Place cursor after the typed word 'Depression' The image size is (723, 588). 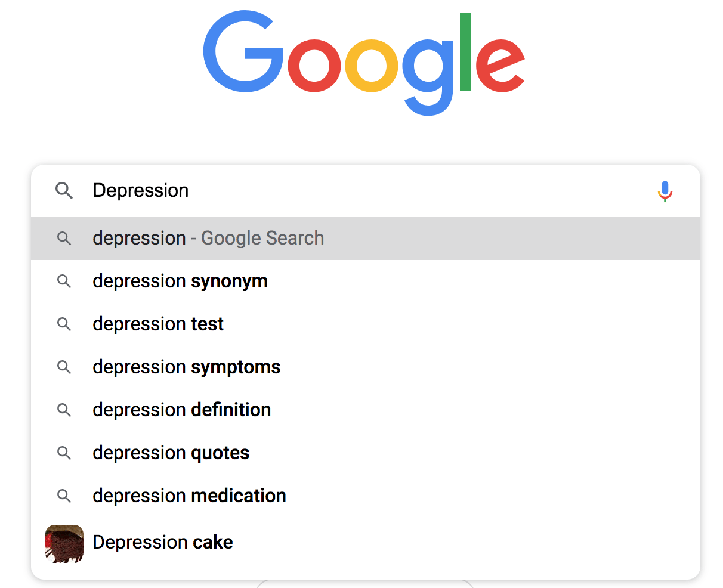click(x=191, y=191)
